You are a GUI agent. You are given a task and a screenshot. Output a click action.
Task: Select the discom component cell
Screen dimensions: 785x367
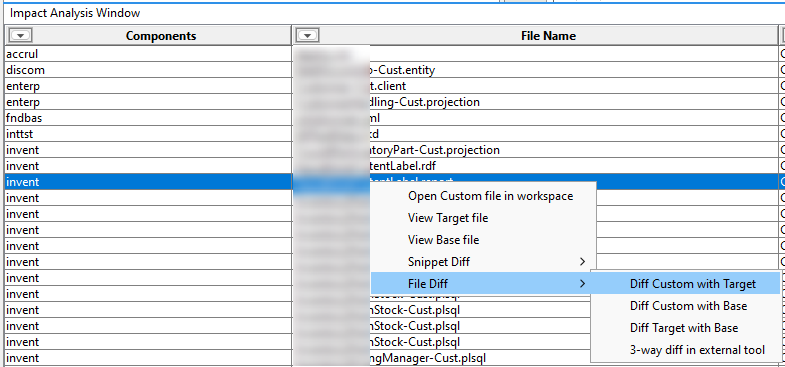click(148, 70)
